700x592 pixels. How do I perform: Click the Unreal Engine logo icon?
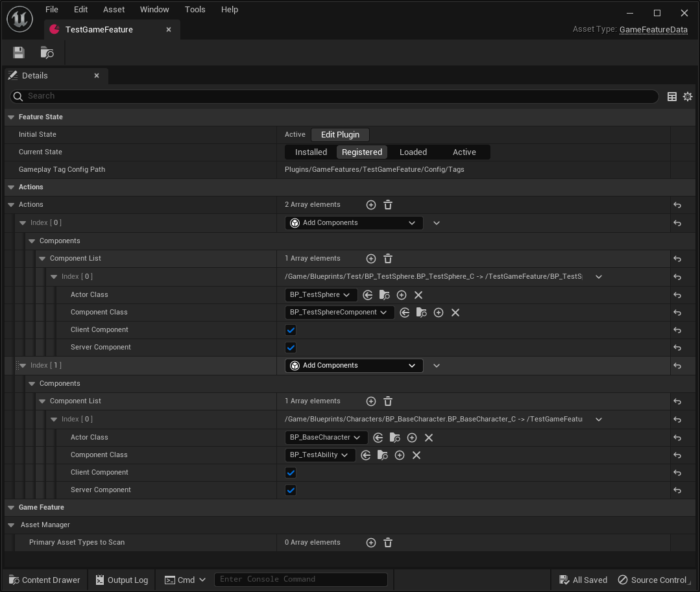(x=19, y=19)
